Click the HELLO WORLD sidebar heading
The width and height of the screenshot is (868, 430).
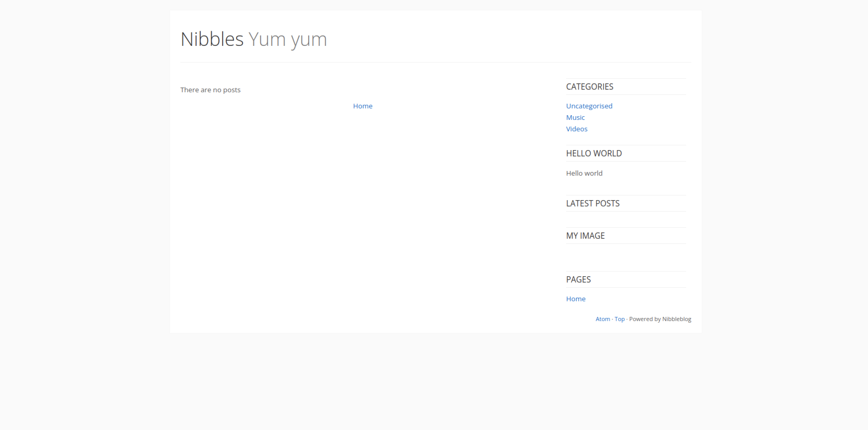(594, 153)
